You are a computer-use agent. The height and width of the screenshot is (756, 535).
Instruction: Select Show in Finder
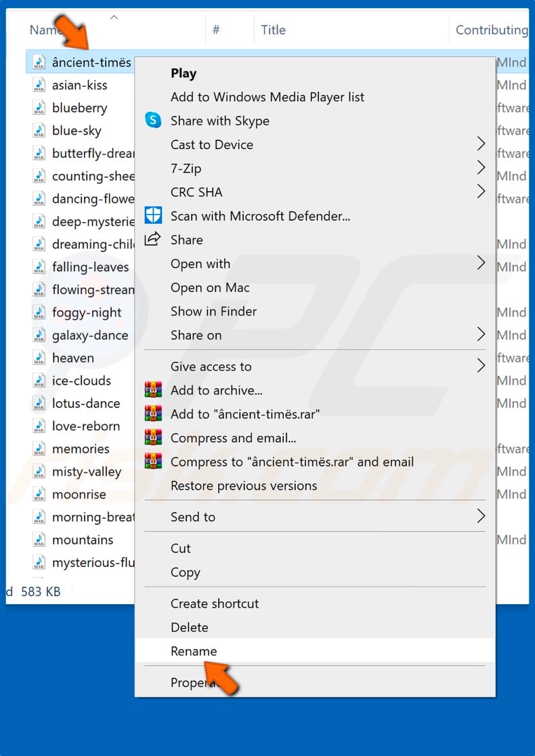(x=315, y=311)
